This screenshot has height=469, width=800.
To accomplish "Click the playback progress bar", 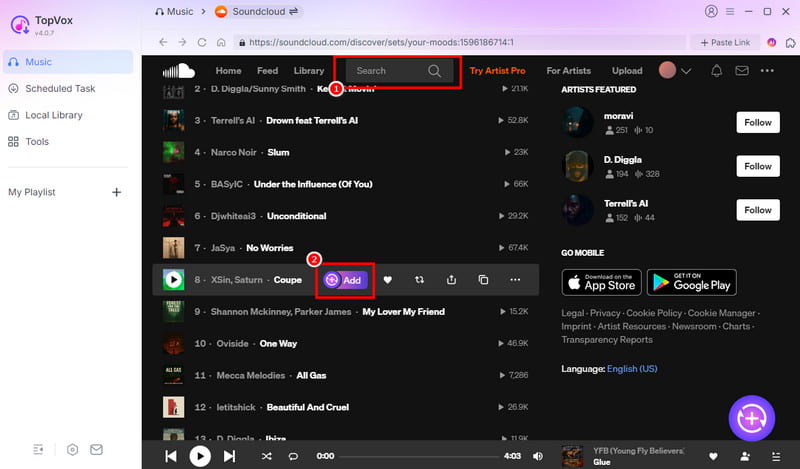I will 419,456.
